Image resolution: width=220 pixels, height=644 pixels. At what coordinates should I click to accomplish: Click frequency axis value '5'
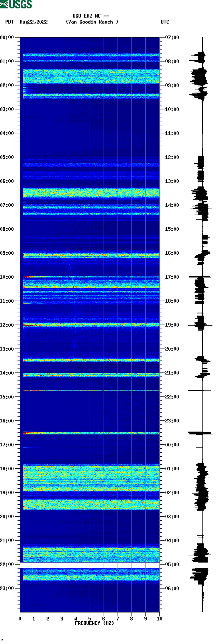(x=90, y=619)
